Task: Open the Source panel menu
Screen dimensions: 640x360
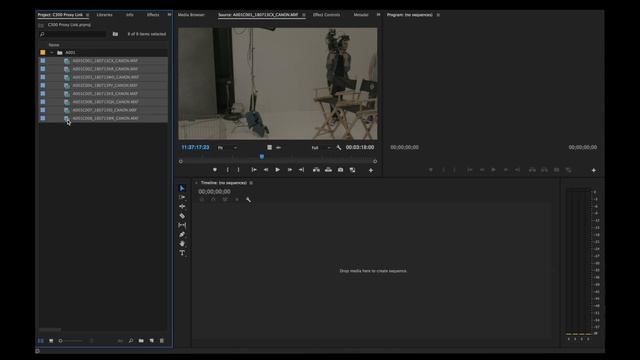Action: (x=304, y=15)
